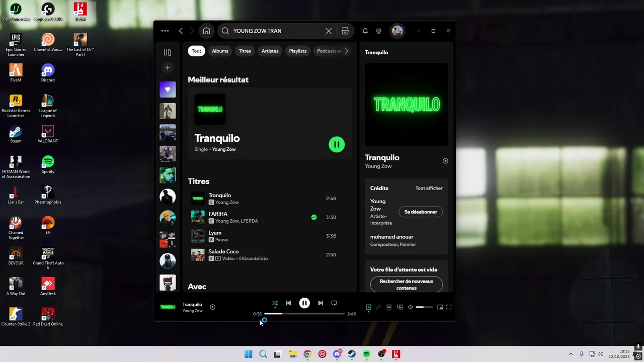Open the Friend Activity icon
This screenshot has width=644, height=362.
point(379,31)
